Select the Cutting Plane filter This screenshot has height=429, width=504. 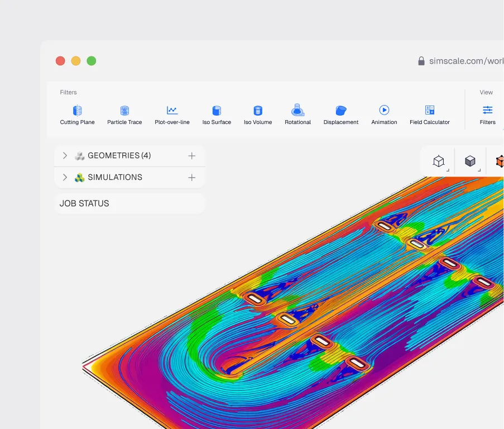[x=77, y=115]
